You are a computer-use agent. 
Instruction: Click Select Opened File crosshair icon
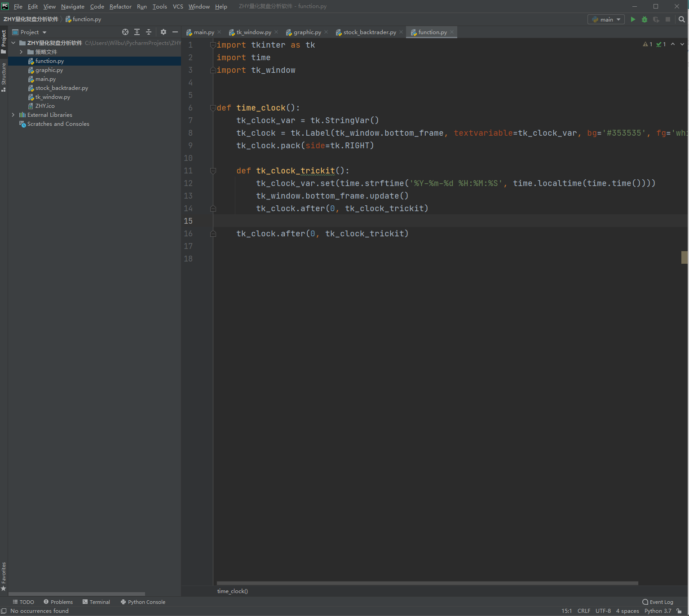coord(125,32)
